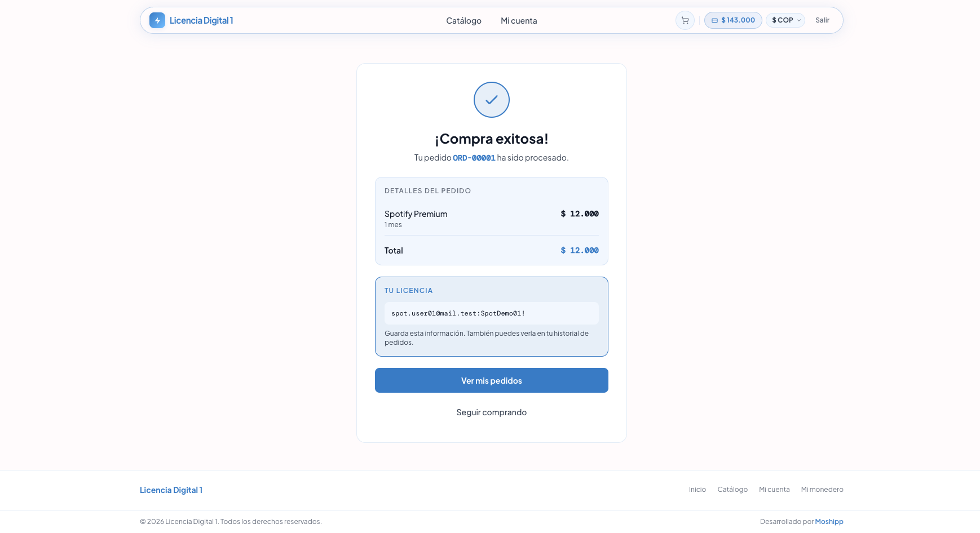The width and height of the screenshot is (980, 533).
Task: Select Inicio in the footer navigation
Action: [697, 489]
